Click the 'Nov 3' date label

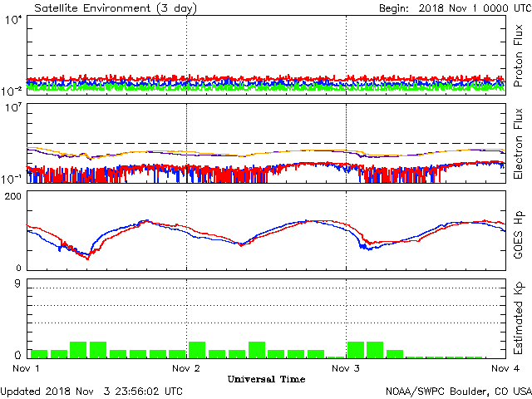346,368
